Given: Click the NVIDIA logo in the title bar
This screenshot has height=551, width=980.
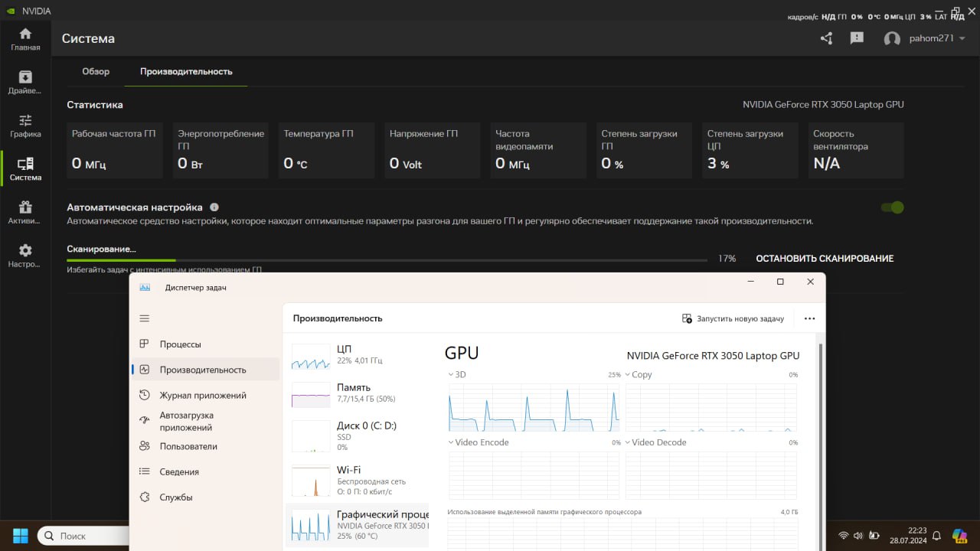Looking at the screenshot, I should click(9, 11).
